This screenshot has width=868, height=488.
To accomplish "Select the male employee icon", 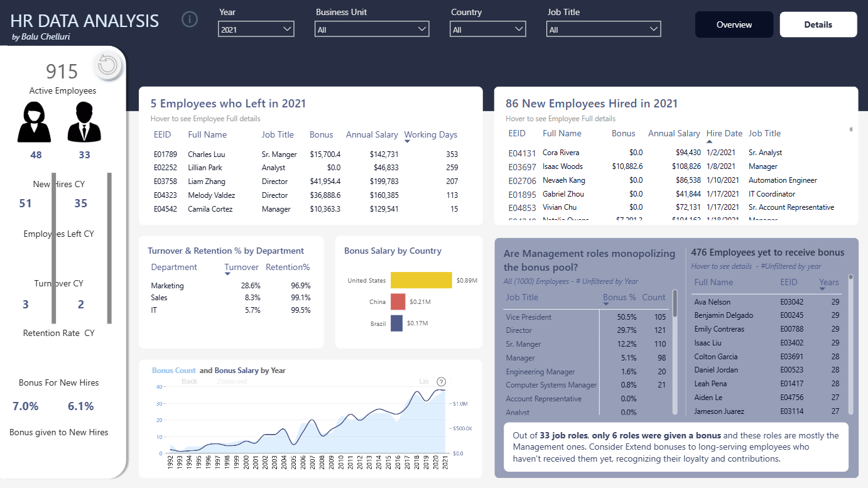I will (x=84, y=123).
